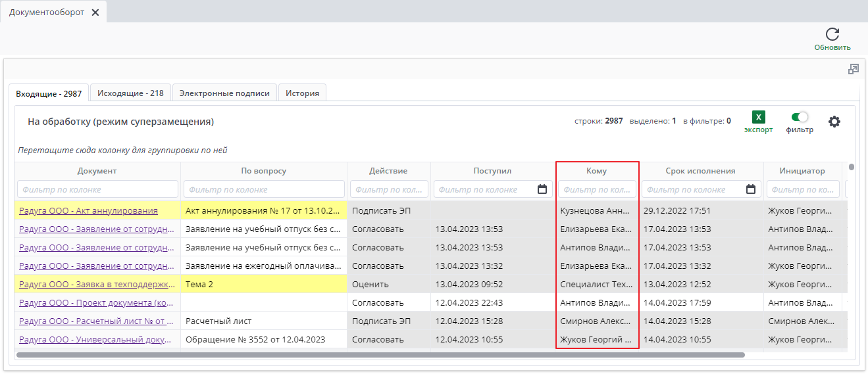Click Жуков Георгий recipient cell
This screenshot has width=868, height=374.
point(597,340)
